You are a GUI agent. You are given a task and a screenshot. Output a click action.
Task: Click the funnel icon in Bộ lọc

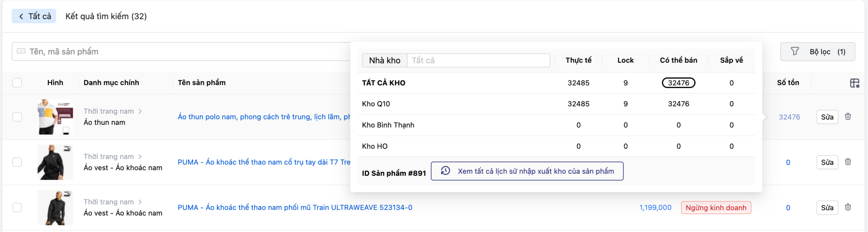794,52
